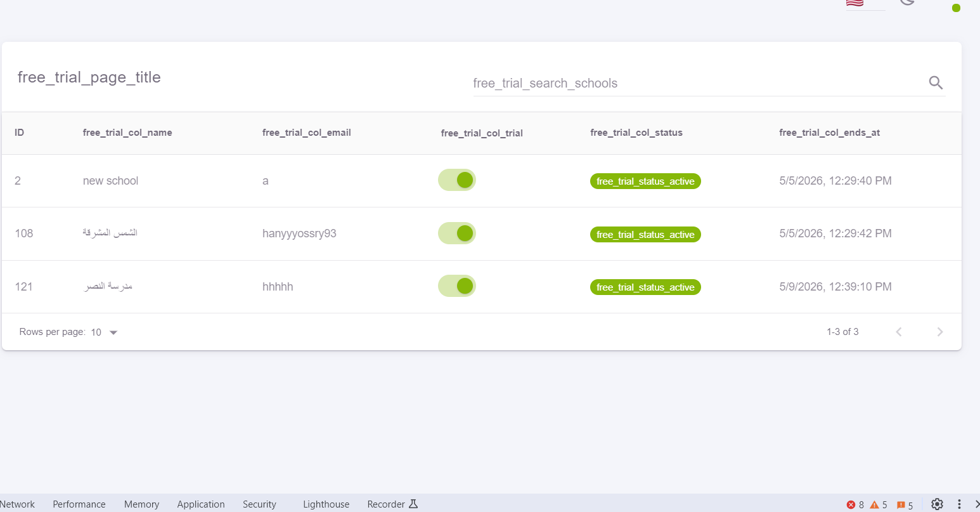Switch to Recorder DevTools tab
Viewport: 980px width, 512px height.
click(392, 504)
